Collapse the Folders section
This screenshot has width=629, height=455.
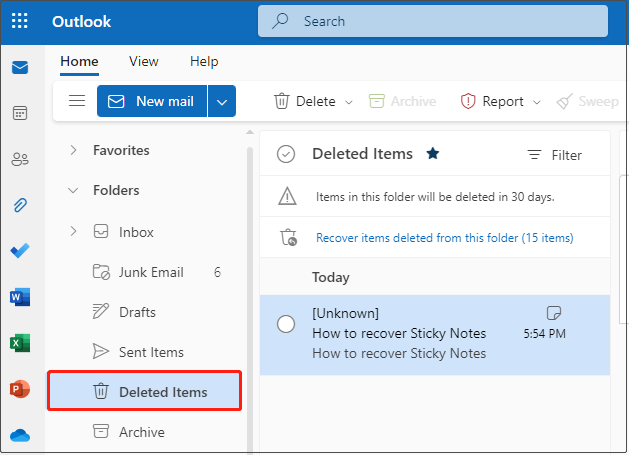pos(73,190)
